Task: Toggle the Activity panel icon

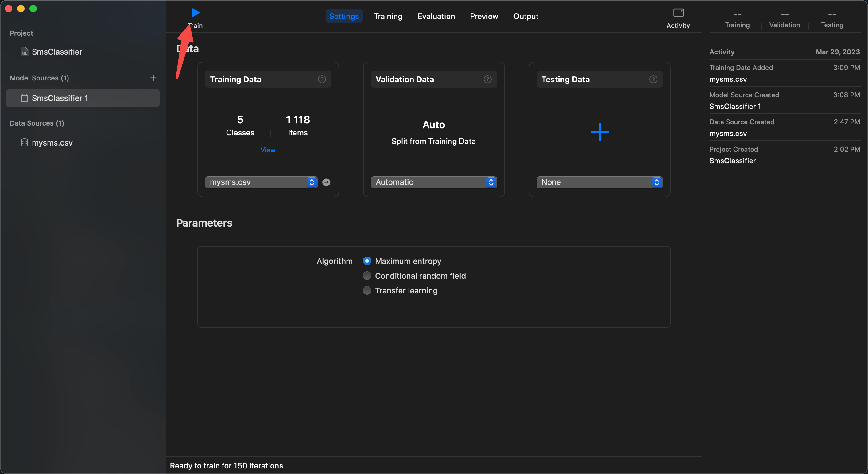Action: pyautogui.click(x=678, y=13)
